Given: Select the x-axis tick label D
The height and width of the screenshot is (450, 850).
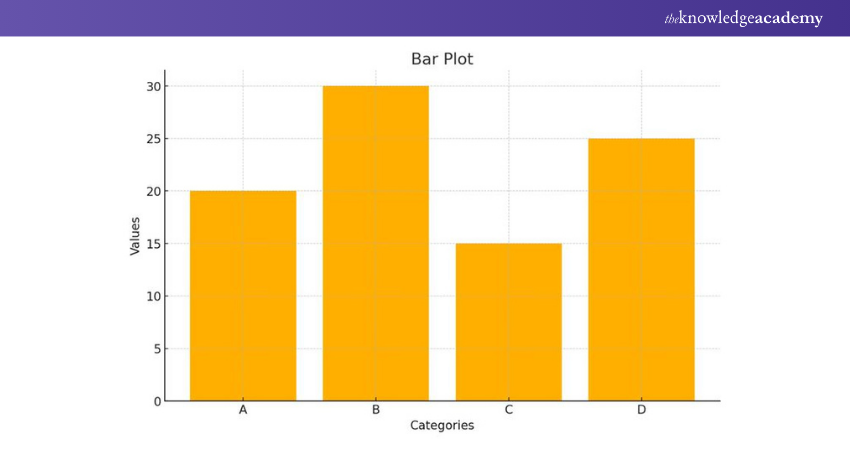Looking at the screenshot, I should 641,410.
